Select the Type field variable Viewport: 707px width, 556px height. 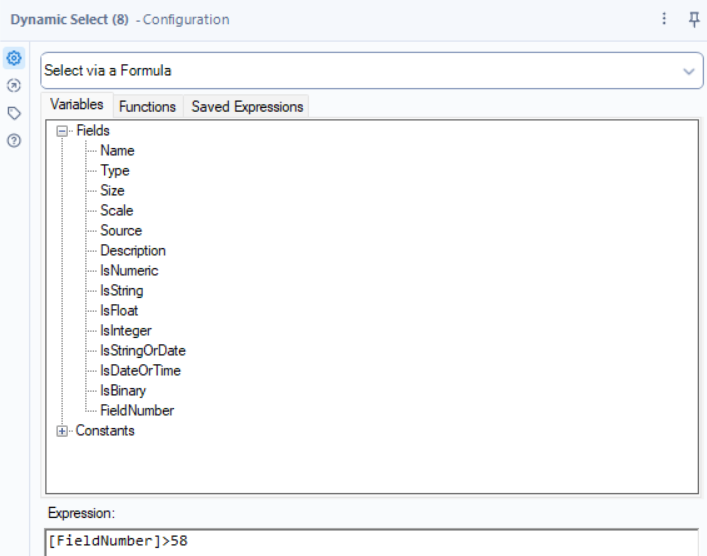click(115, 170)
